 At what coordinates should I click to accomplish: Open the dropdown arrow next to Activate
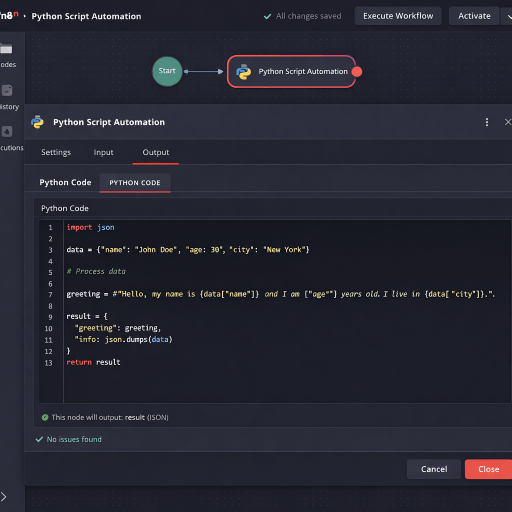coord(508,16)
